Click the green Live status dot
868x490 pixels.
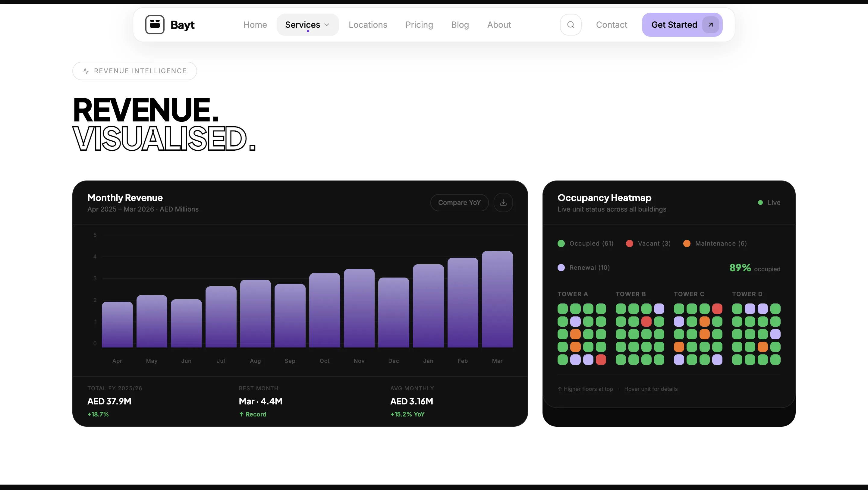point(760,203)
